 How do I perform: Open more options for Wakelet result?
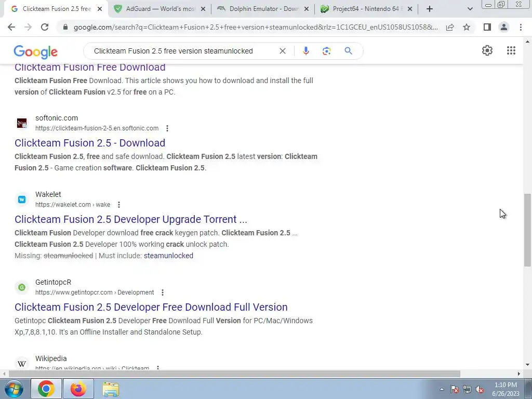tap(119, 205)
